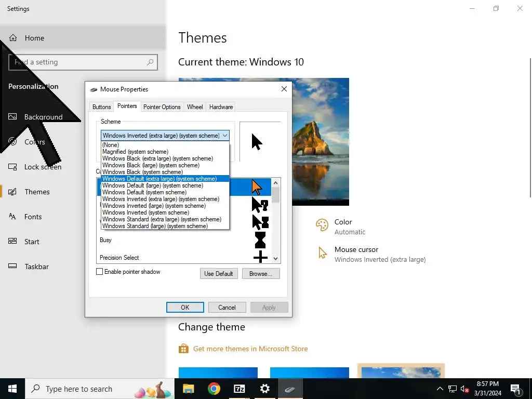532x399 pixels.
Task: Close the Mouse Properties dialog
Action: pyautogui.click(x=284, y=89)
